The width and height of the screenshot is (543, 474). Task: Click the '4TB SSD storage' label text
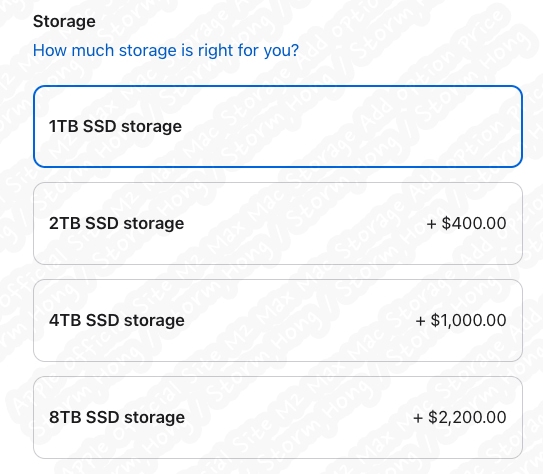click(x=117, y=320)
